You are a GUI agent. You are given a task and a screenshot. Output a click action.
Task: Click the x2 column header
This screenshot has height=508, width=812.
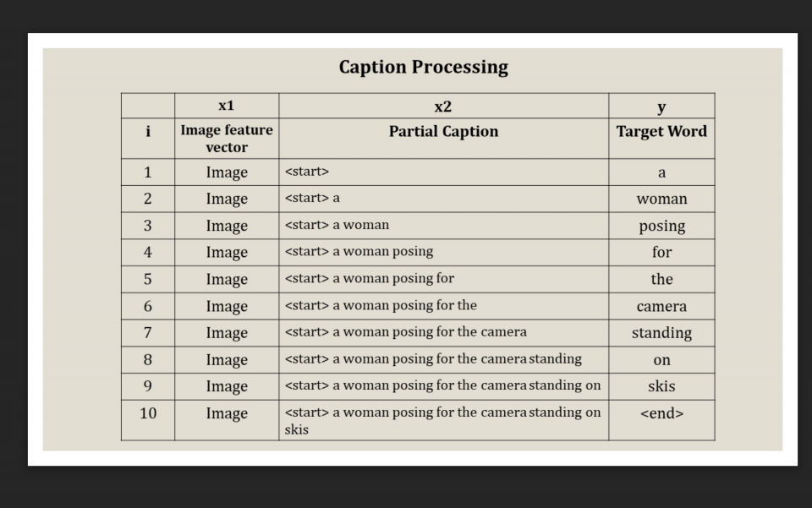coord(443,107)
